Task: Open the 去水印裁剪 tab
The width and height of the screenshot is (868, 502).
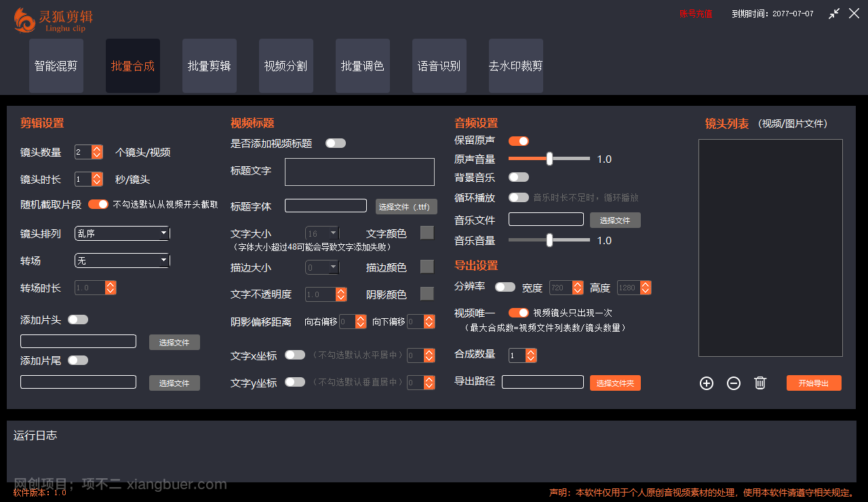Action: coord(516,66)
